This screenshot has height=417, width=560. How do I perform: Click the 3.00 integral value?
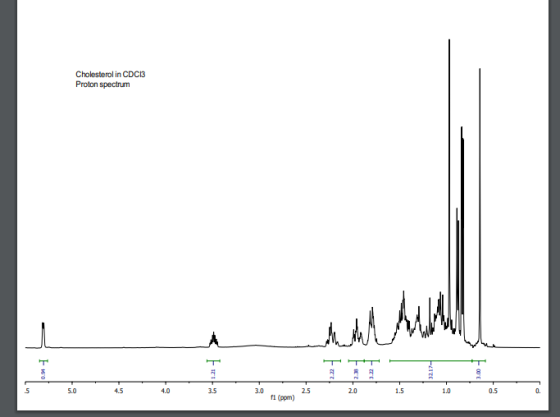click(x=479, y=373)
